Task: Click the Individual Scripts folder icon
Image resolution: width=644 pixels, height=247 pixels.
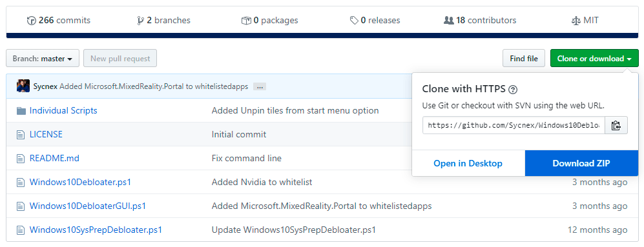Action: click(x=21, y=111)
